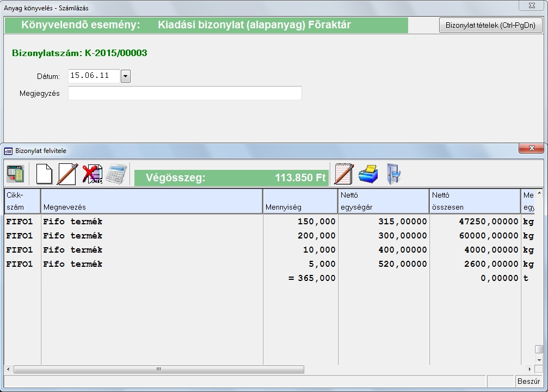Click the table list icon in toolbar
Image resolution: width=548 pixels, height=392 pixels.
click(15, 174)
